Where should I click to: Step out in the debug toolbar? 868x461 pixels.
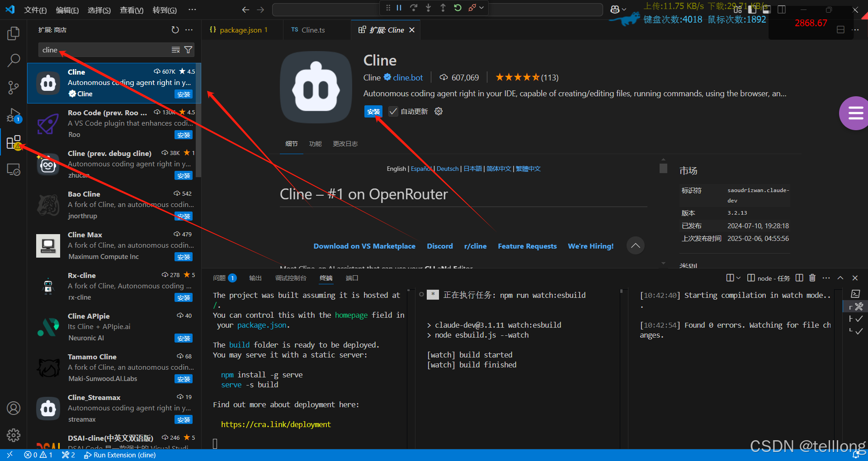[x=443, y=8]
